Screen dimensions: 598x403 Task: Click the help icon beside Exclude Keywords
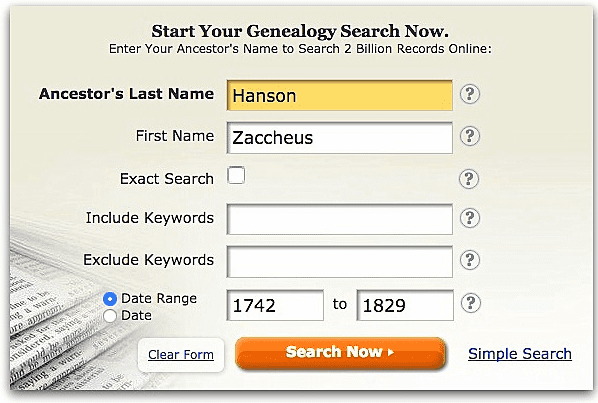coord(469,260)
